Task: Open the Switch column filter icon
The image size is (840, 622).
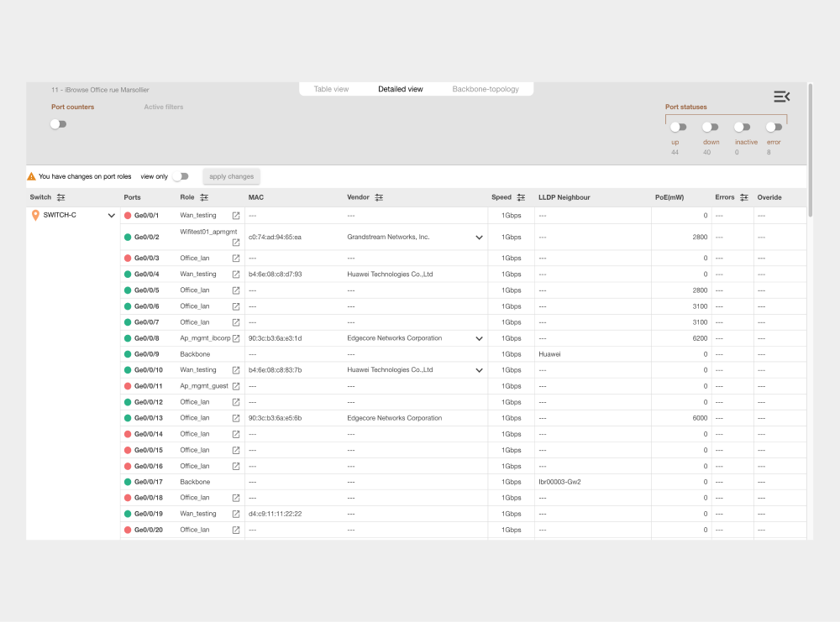Action: (61, 197)
